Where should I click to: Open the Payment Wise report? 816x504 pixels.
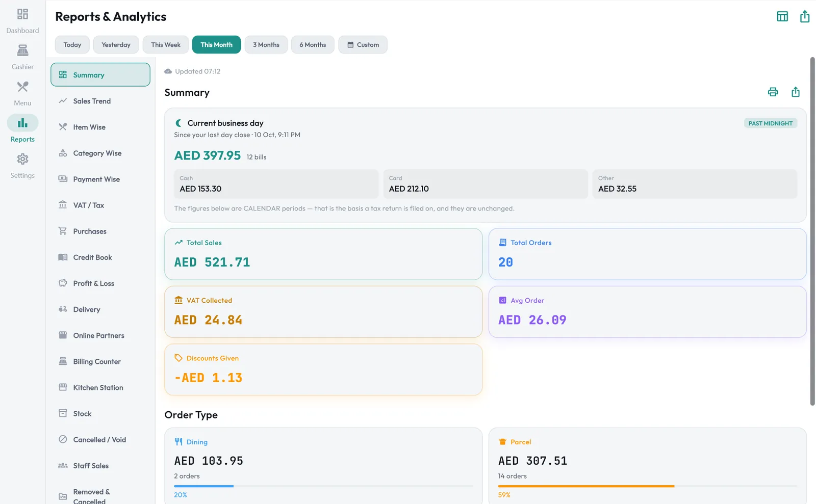point(100,179)
